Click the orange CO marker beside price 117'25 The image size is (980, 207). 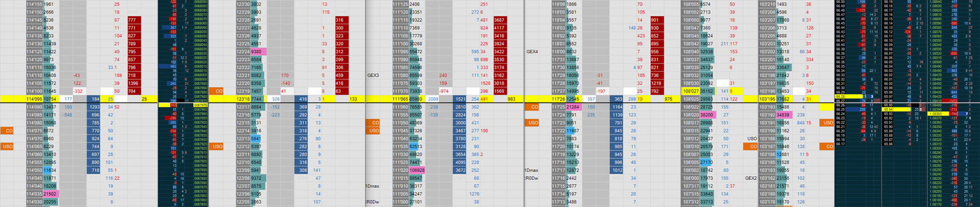[532, 107]
